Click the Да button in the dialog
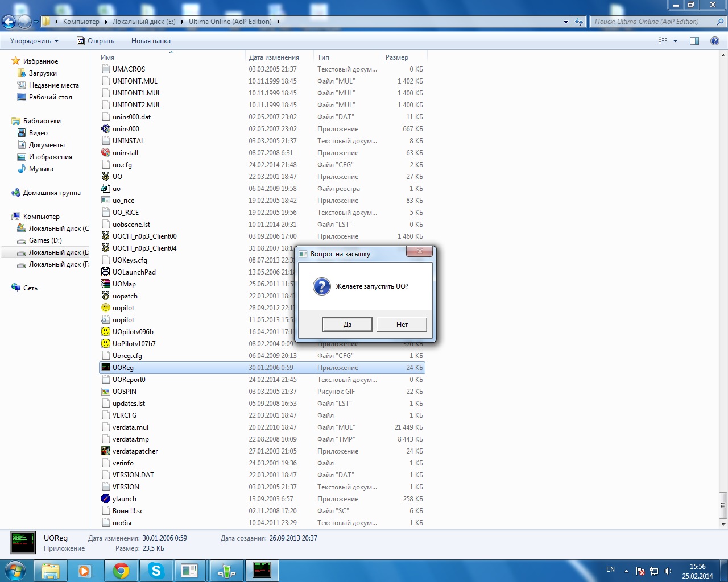728x582 pixels. [x=347, y=325]
